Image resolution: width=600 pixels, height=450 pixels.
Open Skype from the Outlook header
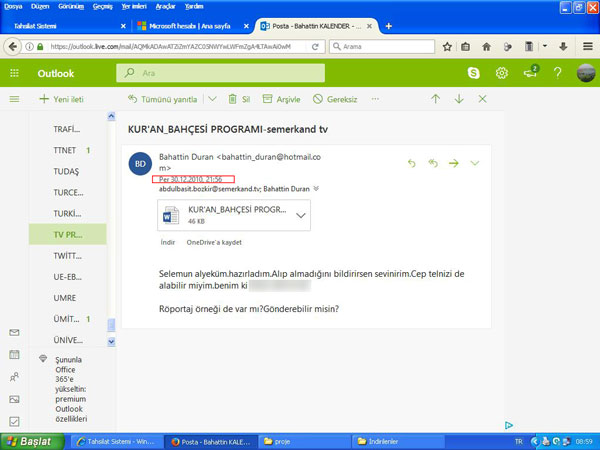[473, 73]
